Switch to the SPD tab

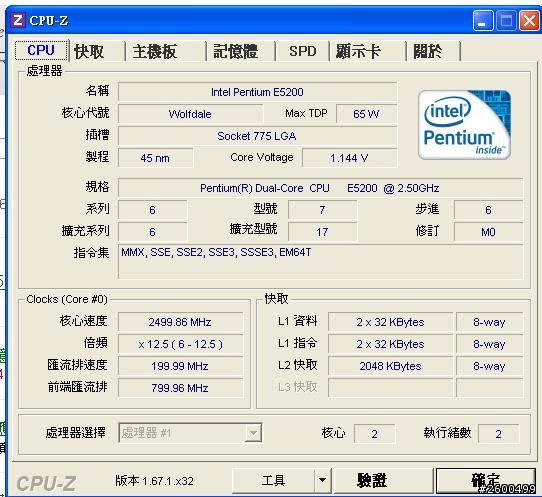[302, 51]
